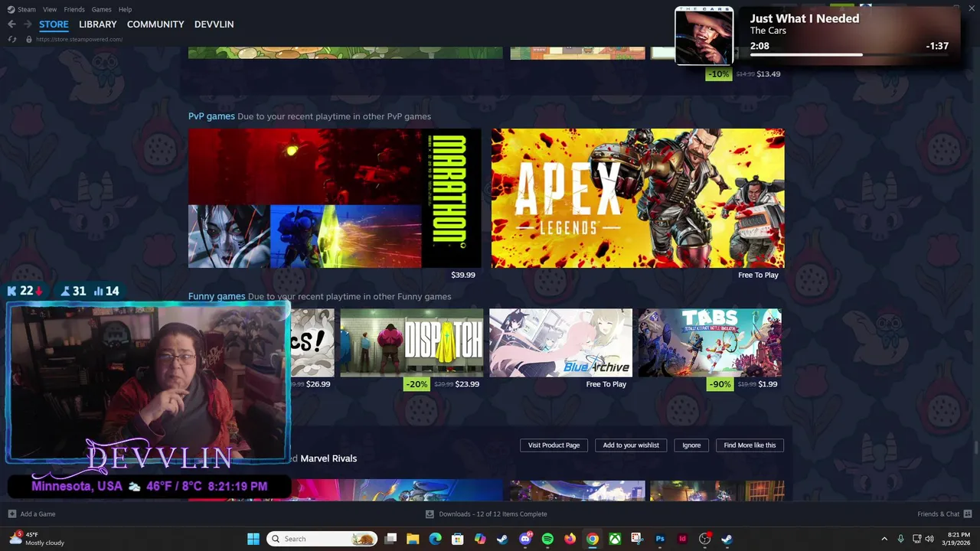The width and height of the screenshot is (980, 551).
Task: Open Task View from the taskbar
Action: tap(390, 539)
